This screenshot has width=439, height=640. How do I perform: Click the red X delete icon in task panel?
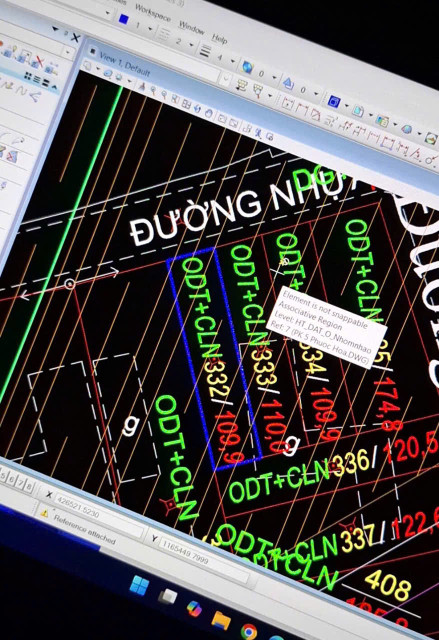[38, 63]
